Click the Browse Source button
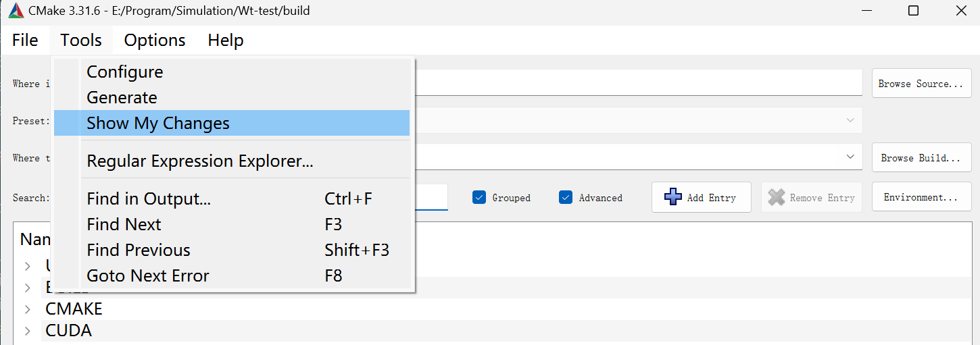This screenshot has height=345, width=980. (x=921, y=83)
